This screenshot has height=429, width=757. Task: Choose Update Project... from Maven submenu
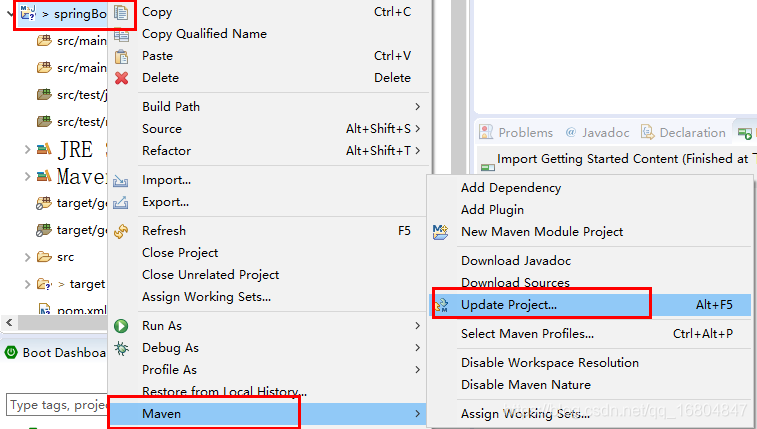click(x=590, y=305)
